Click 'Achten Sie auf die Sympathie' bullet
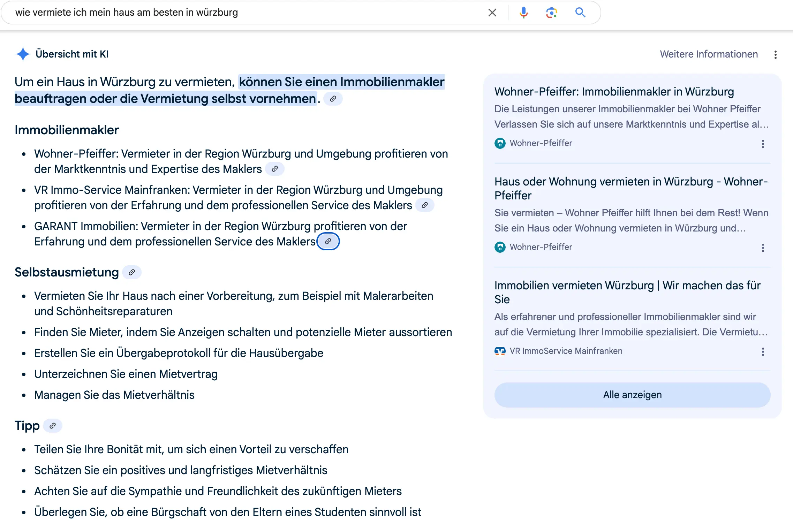This screenshot has width=793, height=532. pos(218,491)
